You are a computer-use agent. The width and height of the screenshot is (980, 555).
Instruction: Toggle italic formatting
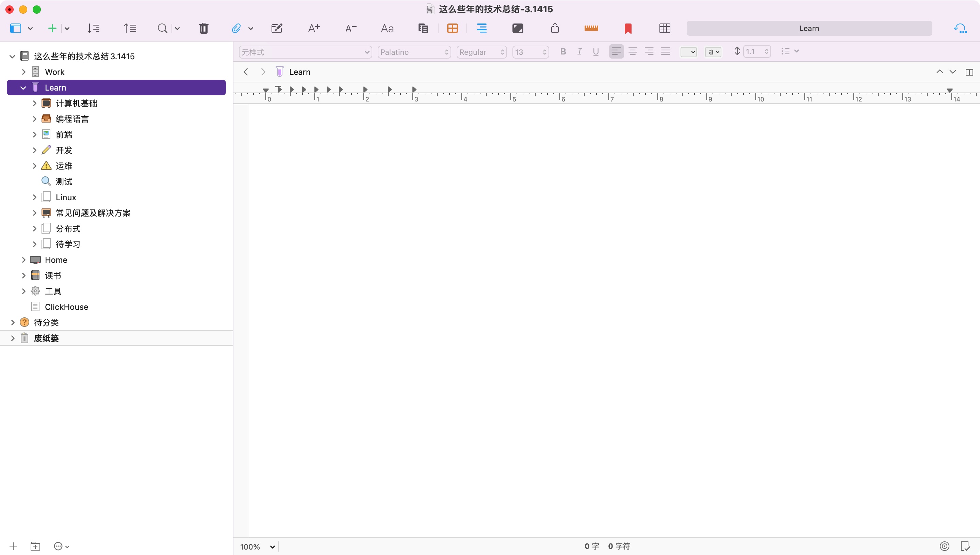tap(579, 51)
